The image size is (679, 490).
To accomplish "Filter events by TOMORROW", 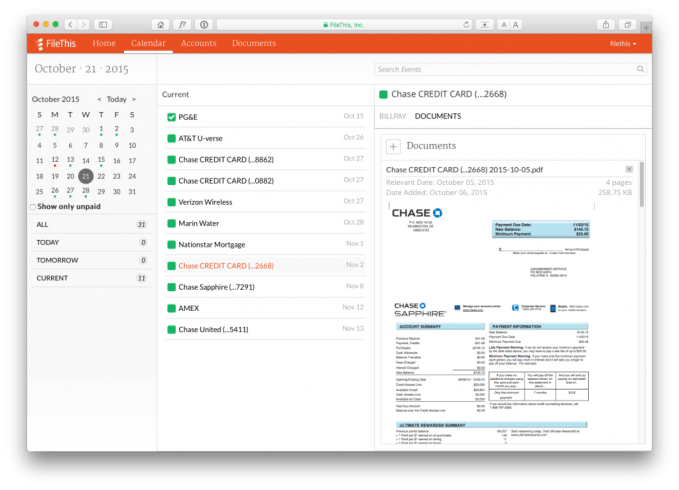I will 91,260.
